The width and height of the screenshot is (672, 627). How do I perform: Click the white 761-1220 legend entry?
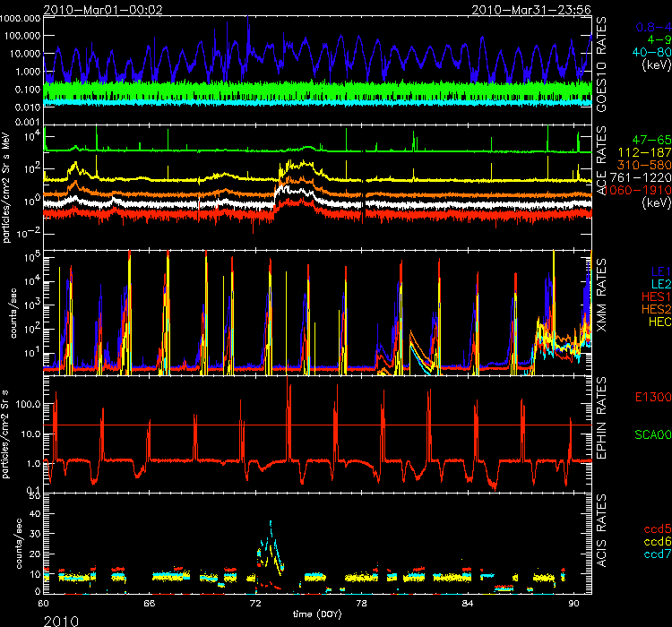tap(641, 177)
